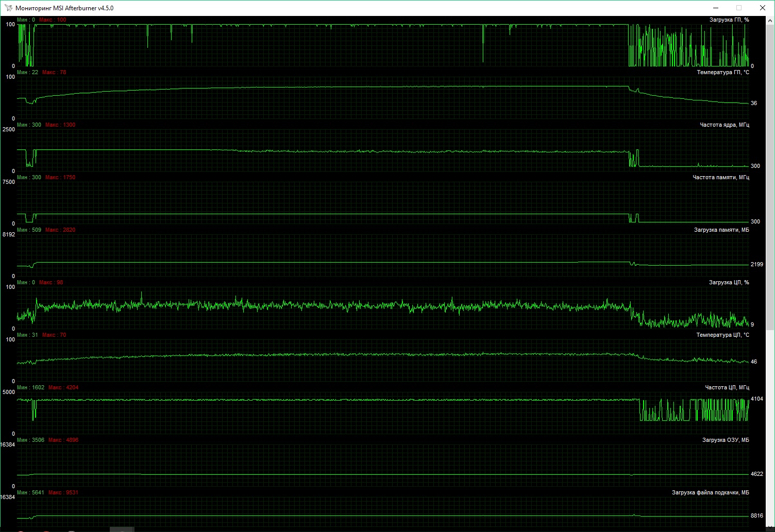The image size is (775, 532).
Task: Select the 'Загрузка ЦП, %' graph title
Action: coord(729,282)
